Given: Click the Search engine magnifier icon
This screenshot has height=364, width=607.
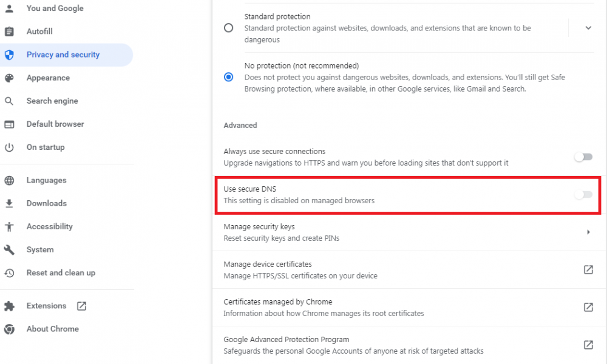Looking at the screenshot, I should tap(9, 101).
